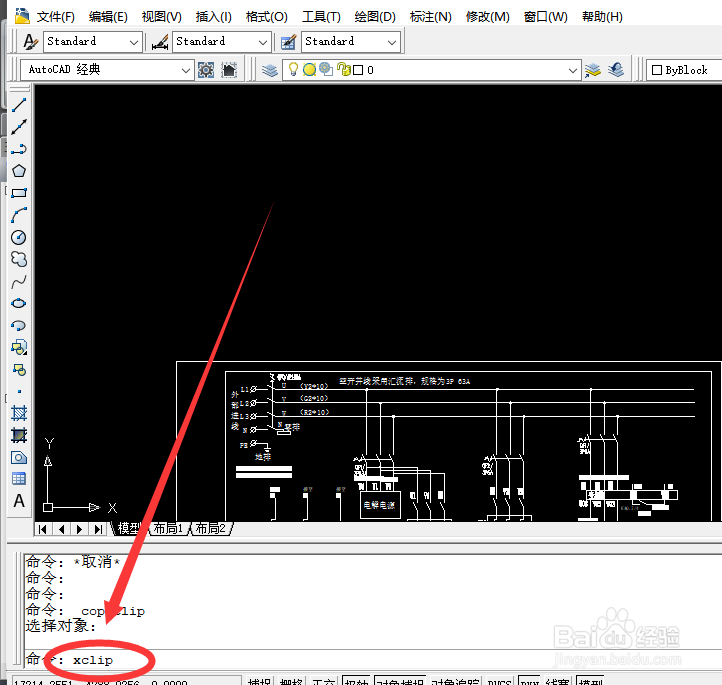
Task: Open the Dimension Style manager icon
Action: coord(160,42)
